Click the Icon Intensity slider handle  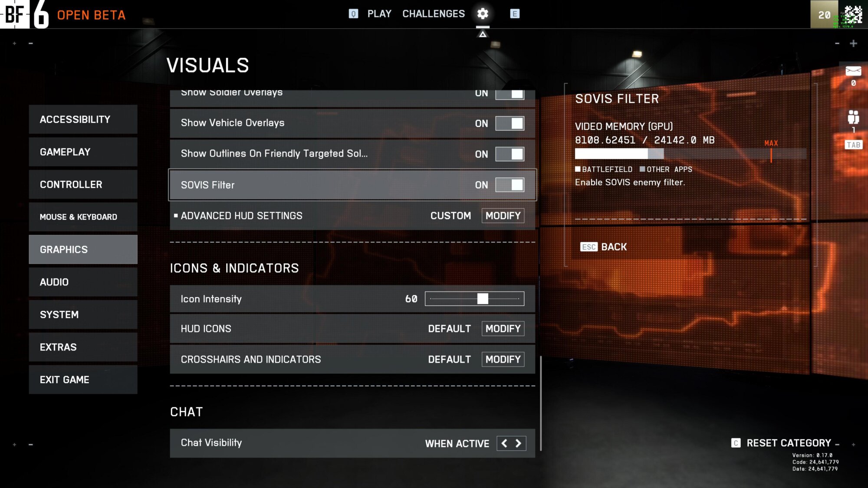pos(483,298)
